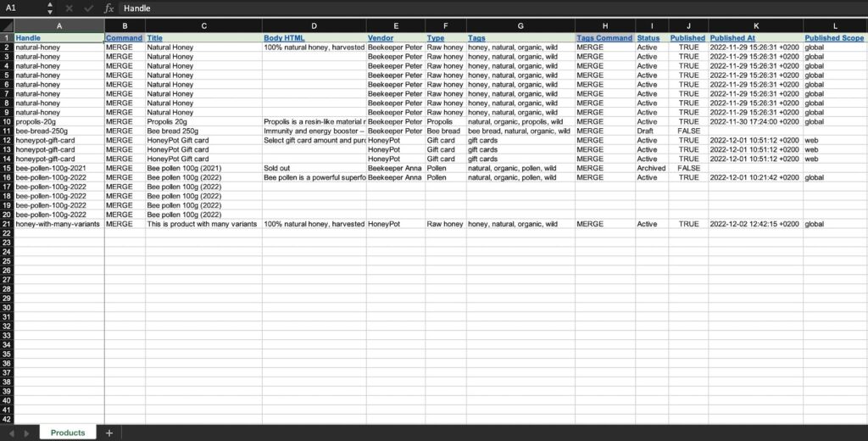Image resolution: width=868 pixels, height=441 pixels.
Task: Select the Archived status cell
Action: pyautogui.click(x=651, y=169)
